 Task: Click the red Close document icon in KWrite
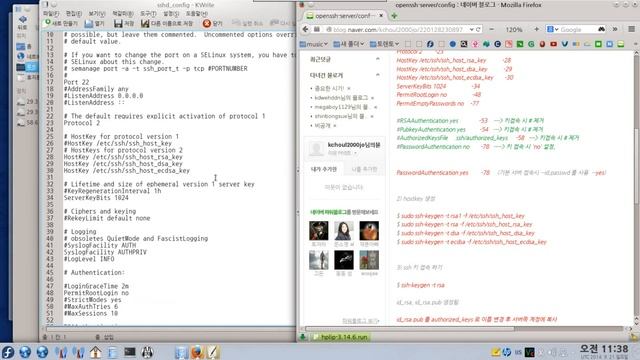point(207,23)
